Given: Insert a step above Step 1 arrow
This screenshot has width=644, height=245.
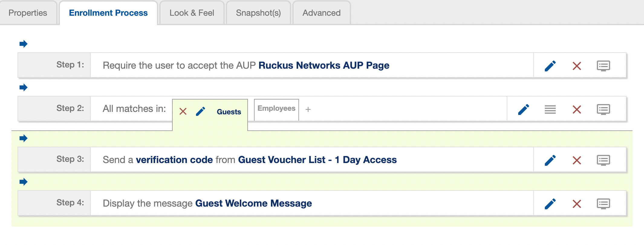Looking at the screenshot, I should 23,44.
